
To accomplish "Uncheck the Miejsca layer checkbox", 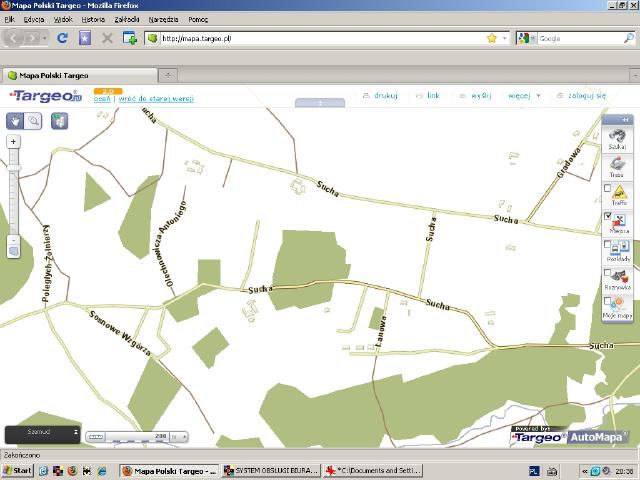I will pyautogui.click(x=607, y=215).
